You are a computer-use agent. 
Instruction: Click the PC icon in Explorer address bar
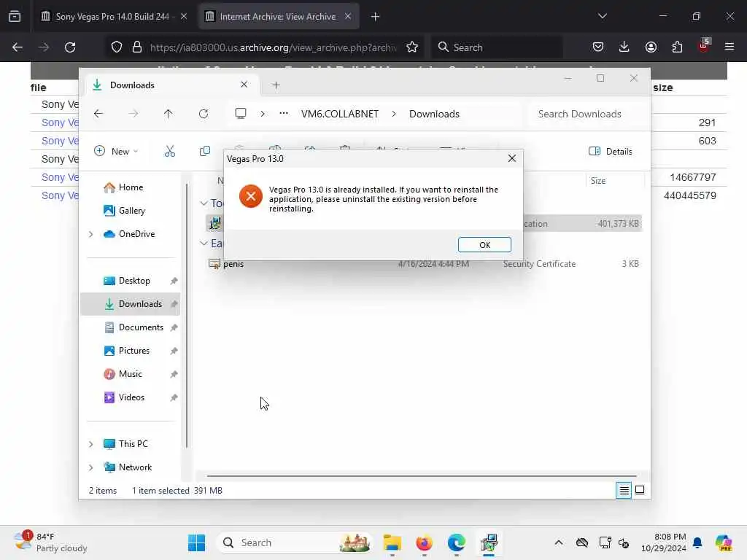pos(241,114)
